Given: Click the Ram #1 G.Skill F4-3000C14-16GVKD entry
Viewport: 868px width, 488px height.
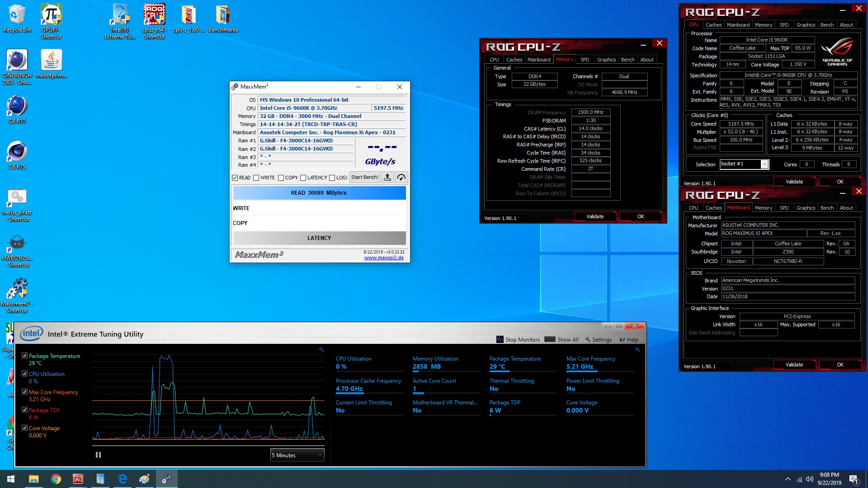Looking at the screenshot, I should (306, 141).
